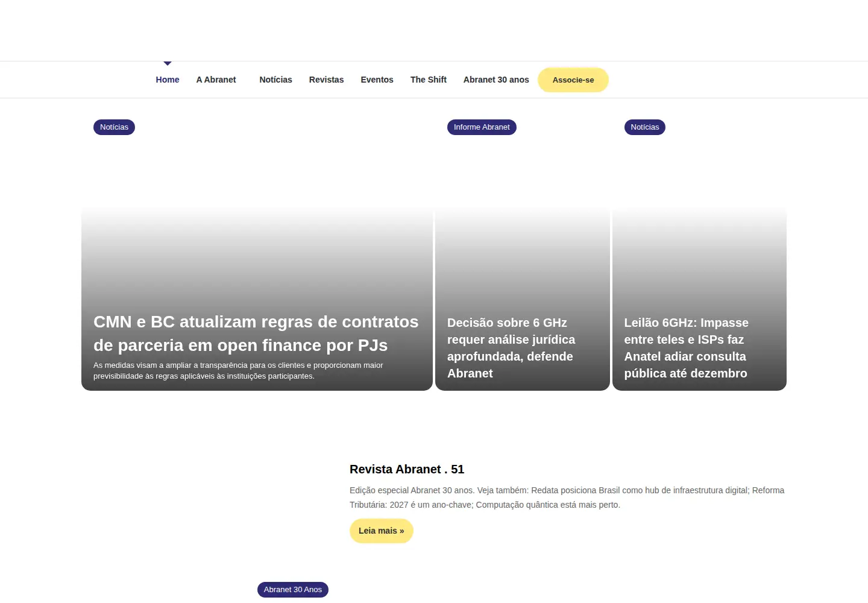This screenshot has height=603, width=868.
Task: Click the Notícias tag on the Leilão 6GHz card
Action: [645, 127]
